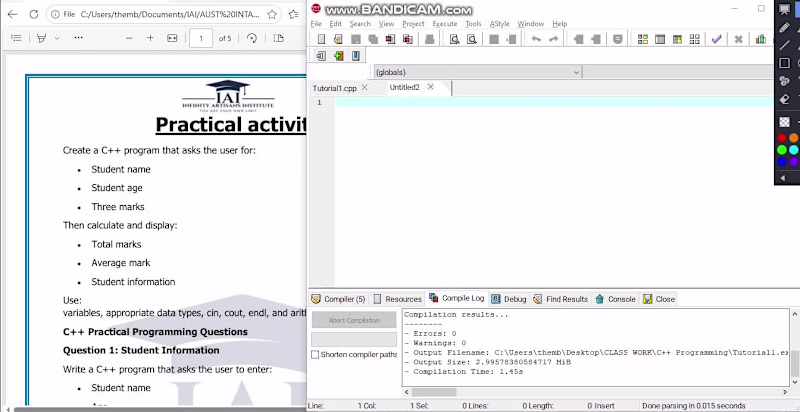Open the File menu in Dev-C++
800x412 pixels.
(x=316, y=24)
